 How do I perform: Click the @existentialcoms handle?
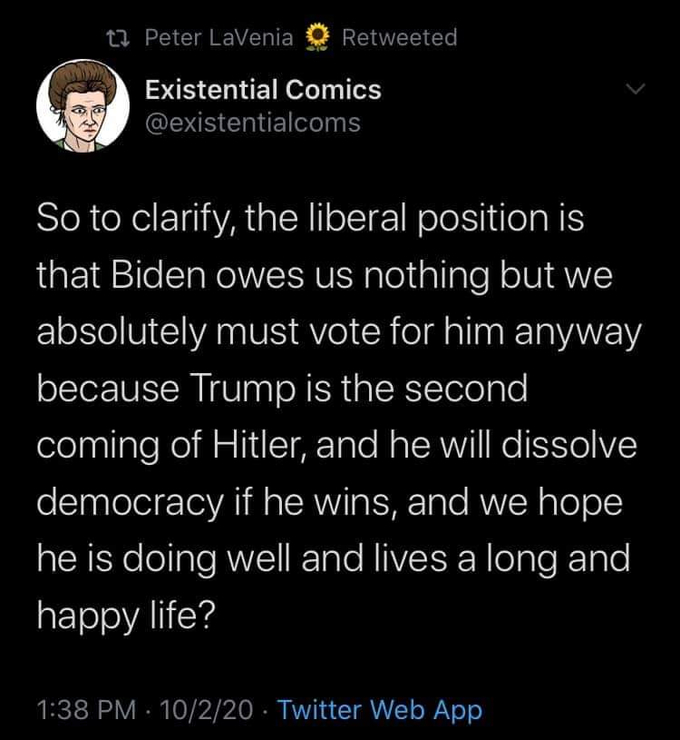(252, 123)
